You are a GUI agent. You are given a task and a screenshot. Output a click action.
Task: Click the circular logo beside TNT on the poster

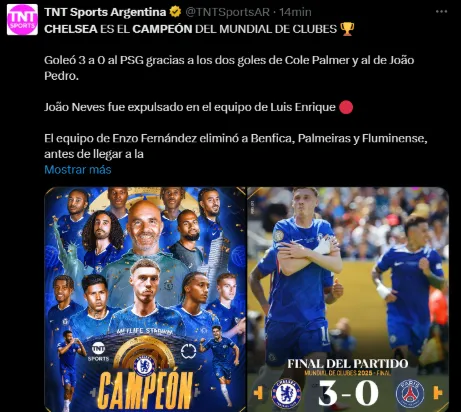(188, 351)
